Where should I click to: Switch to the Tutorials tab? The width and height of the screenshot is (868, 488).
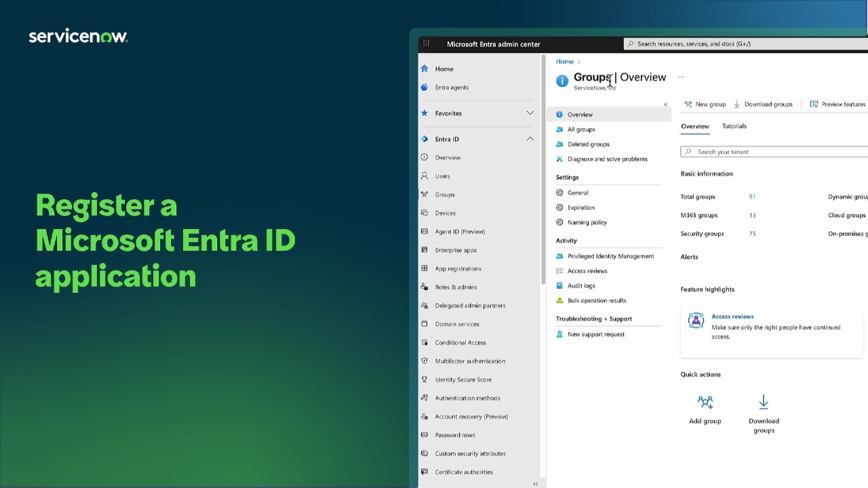tap(734, 126)
